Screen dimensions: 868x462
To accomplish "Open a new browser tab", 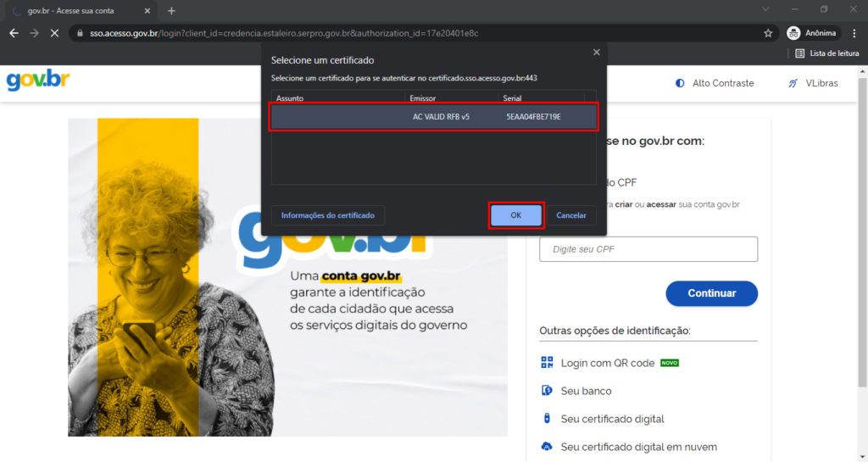I will (x=171, y=10).
